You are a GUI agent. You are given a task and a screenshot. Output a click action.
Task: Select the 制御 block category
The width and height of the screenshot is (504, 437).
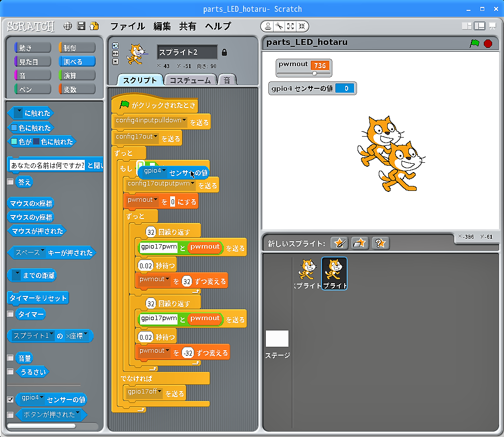click(x=77, y=48)
